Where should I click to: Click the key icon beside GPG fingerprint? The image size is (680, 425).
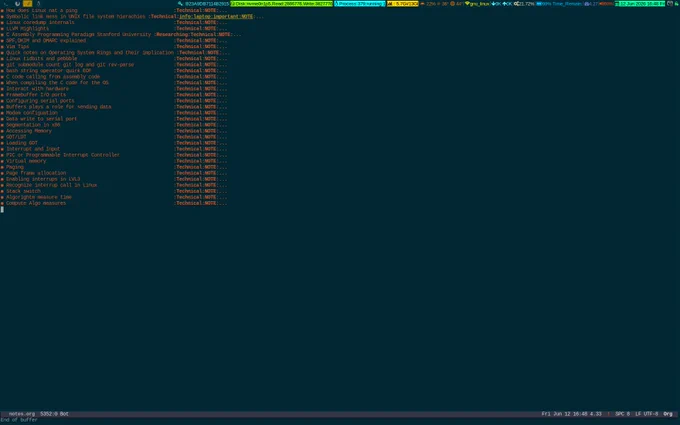[x=180, y=3]
